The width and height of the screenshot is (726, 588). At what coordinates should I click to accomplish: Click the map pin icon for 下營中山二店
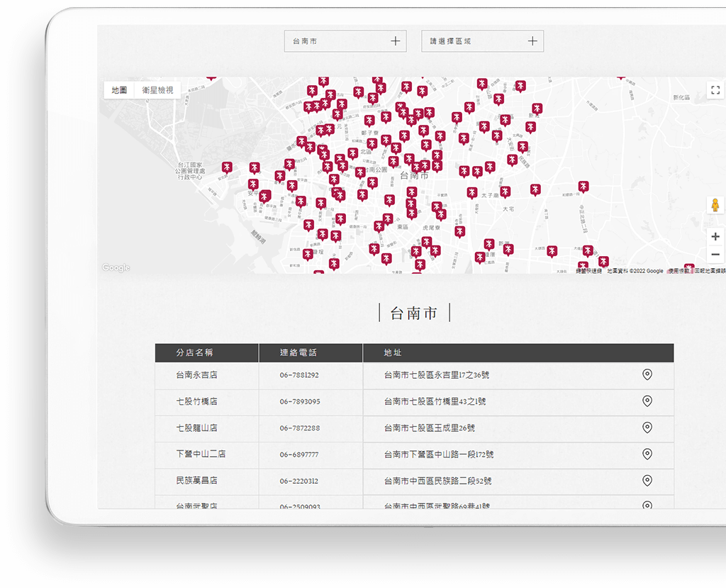(647, 454)
